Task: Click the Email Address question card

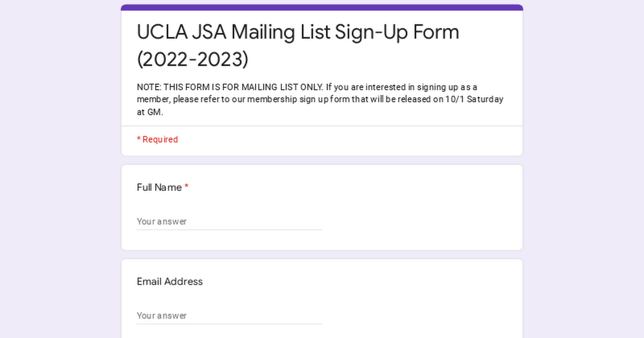Action: (x=322, y=298)
